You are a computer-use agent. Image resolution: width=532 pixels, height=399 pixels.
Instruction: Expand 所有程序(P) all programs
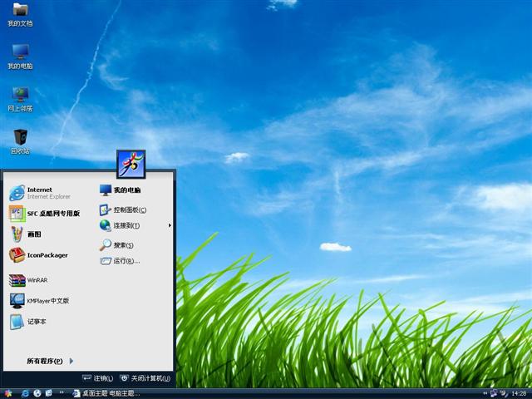pos(50,361)
